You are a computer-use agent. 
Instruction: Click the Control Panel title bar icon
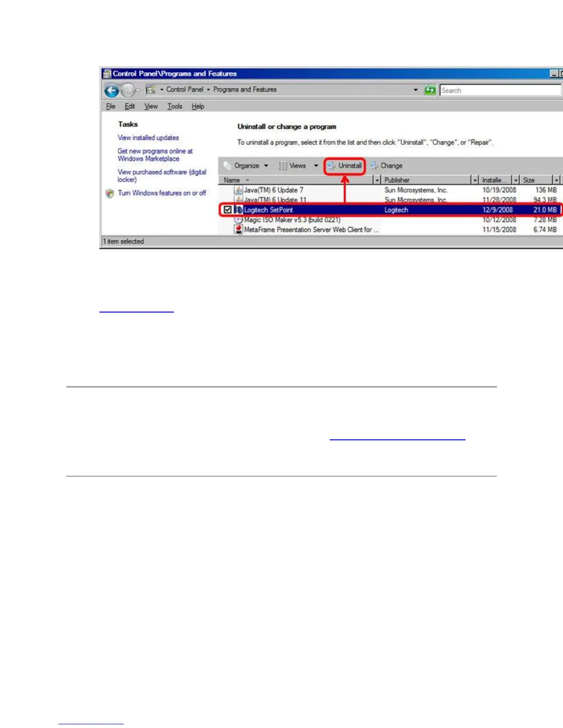pos(107,74)
